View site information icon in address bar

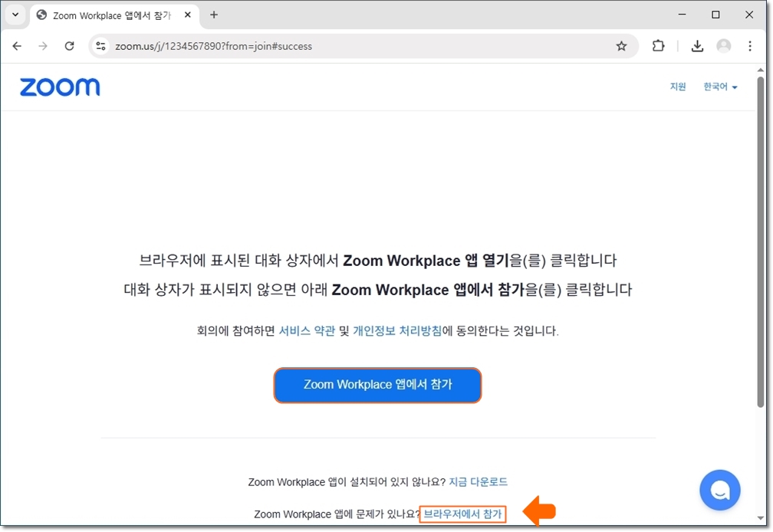point(100,46)
